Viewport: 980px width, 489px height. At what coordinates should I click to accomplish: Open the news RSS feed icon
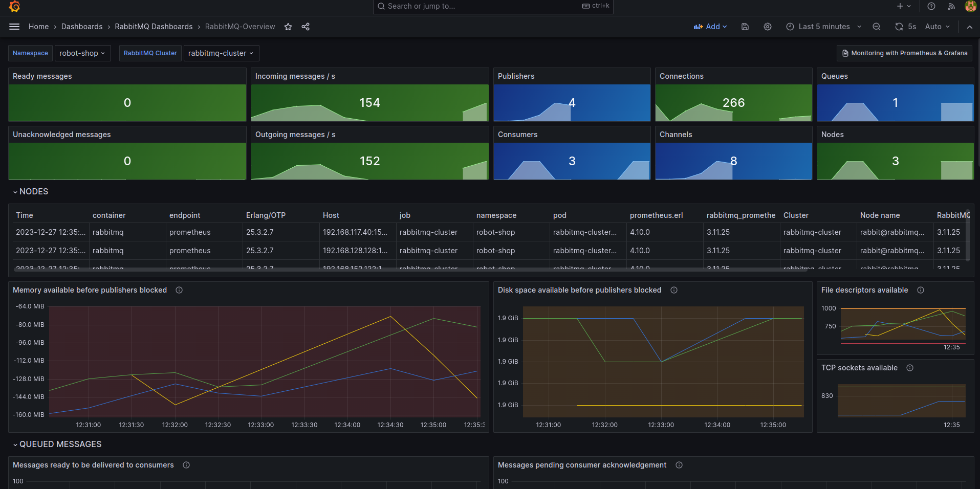pyautogui.click(x=951, y=6)
